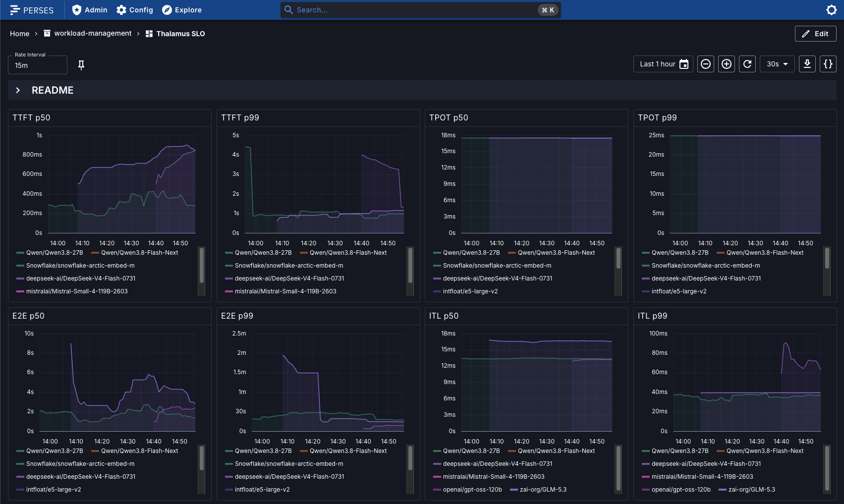
Task: Toggle intfloat/e5-large-v2 series in E2E p50 legend
Action: click(49, 490)
